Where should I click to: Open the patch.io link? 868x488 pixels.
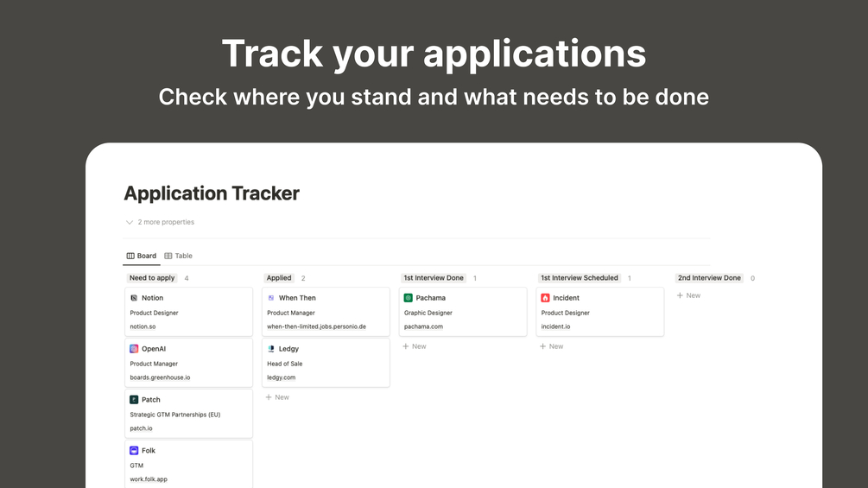(x=141, y=428)
